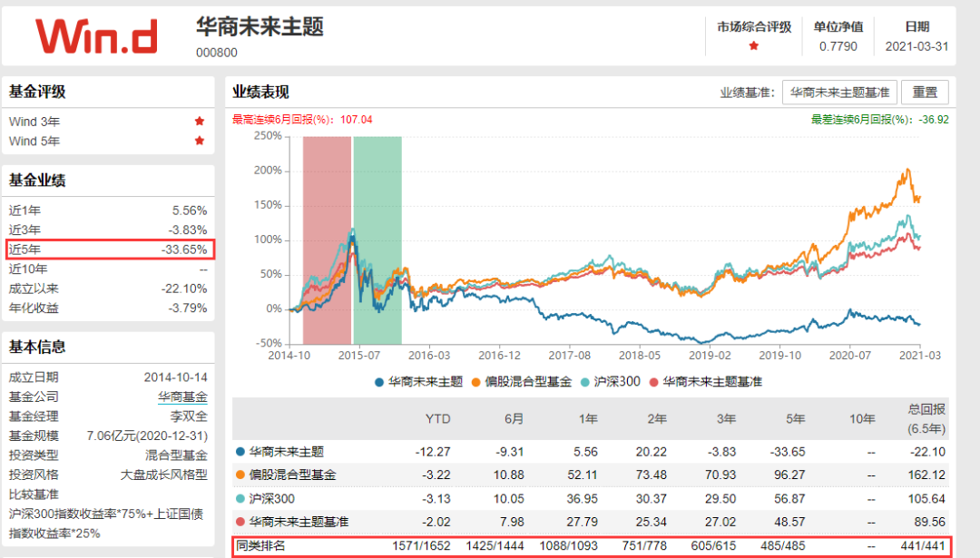
Task: Click the 基金业绩 panel heading
Action: point(37,181)
